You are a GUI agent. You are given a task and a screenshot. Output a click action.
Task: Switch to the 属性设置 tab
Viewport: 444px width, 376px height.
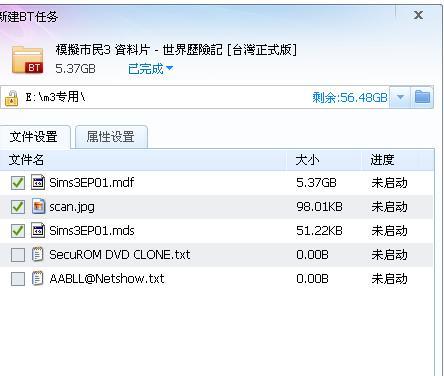tap(111, 137)
